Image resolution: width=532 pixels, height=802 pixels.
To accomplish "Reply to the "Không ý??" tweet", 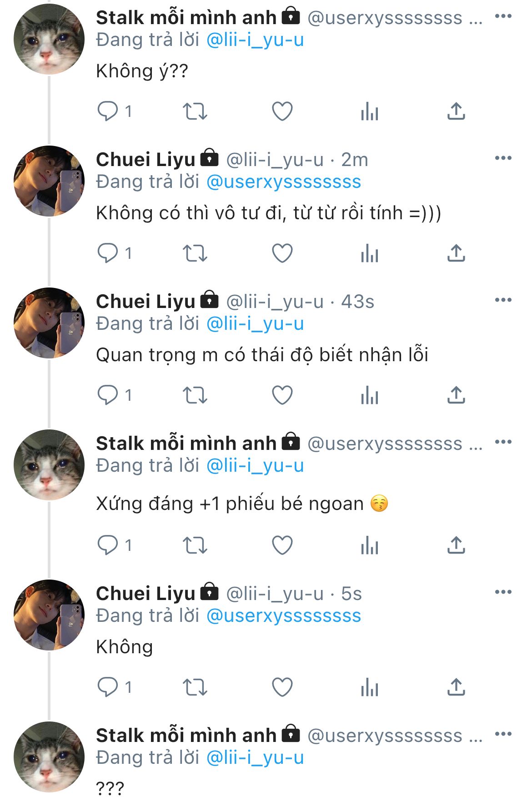I will click(x=108, y=111).
